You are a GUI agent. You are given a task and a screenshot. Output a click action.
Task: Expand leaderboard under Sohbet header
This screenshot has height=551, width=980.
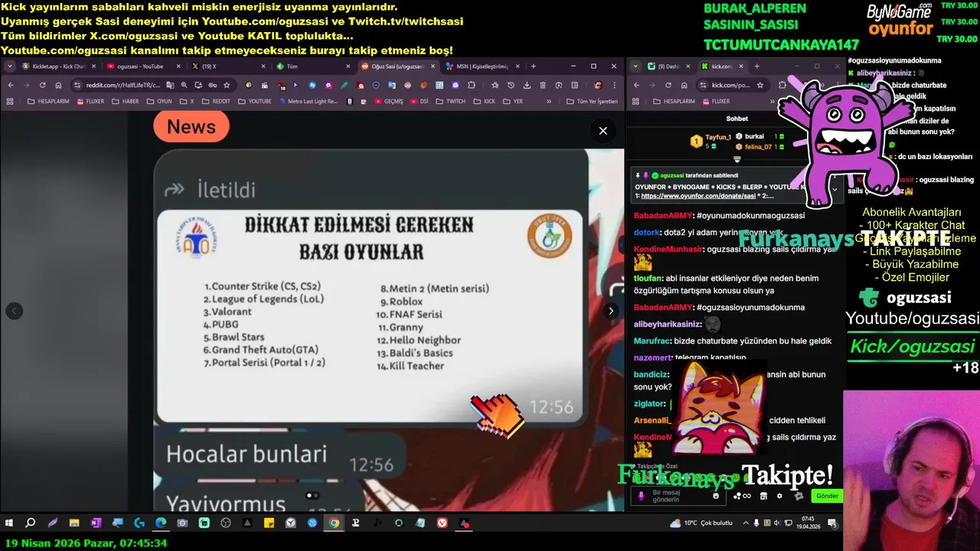click(x=737, y=159)
